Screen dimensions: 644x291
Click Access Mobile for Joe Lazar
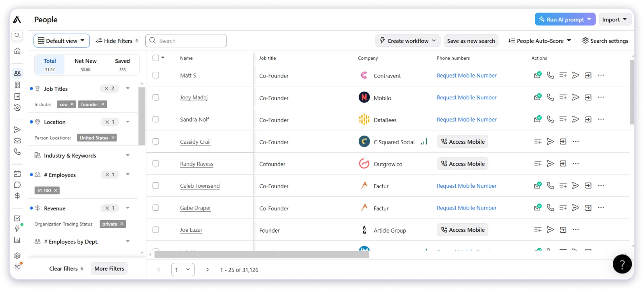[x=462, y=230]
